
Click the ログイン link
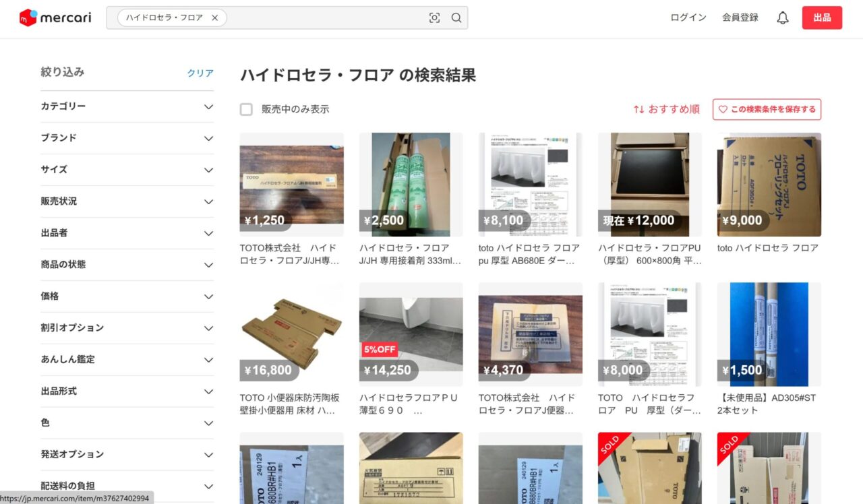[688, 18]
